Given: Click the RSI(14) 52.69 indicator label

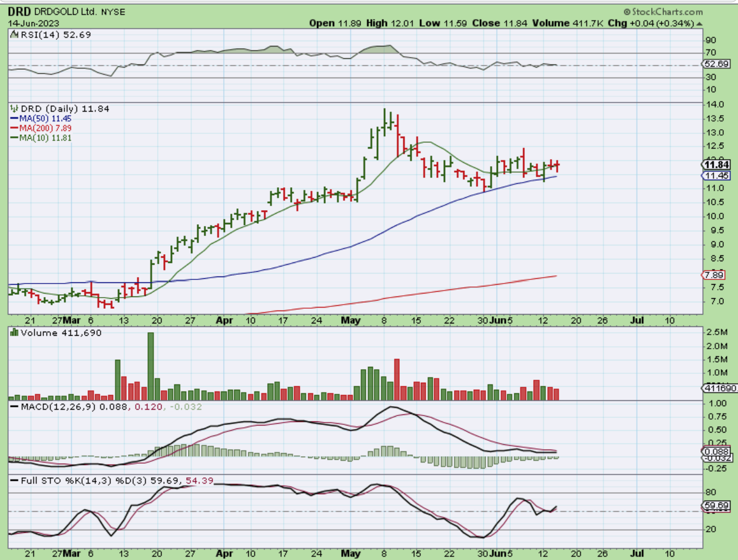Looking at the screenshot, I should point(55,35).
